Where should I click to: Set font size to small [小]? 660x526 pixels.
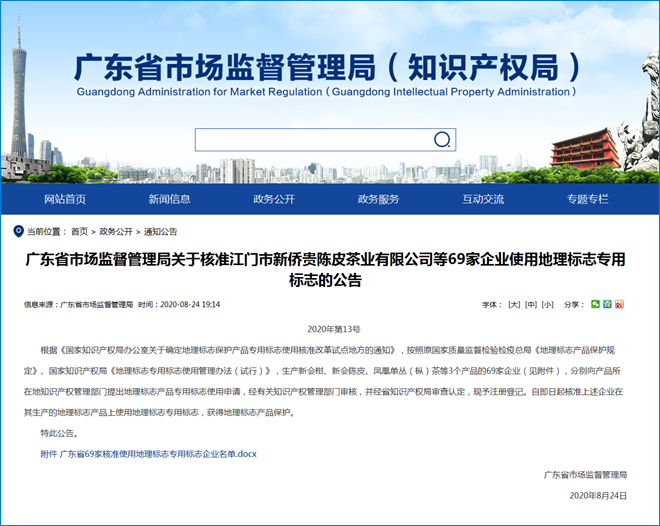click(x=547, y=304)
